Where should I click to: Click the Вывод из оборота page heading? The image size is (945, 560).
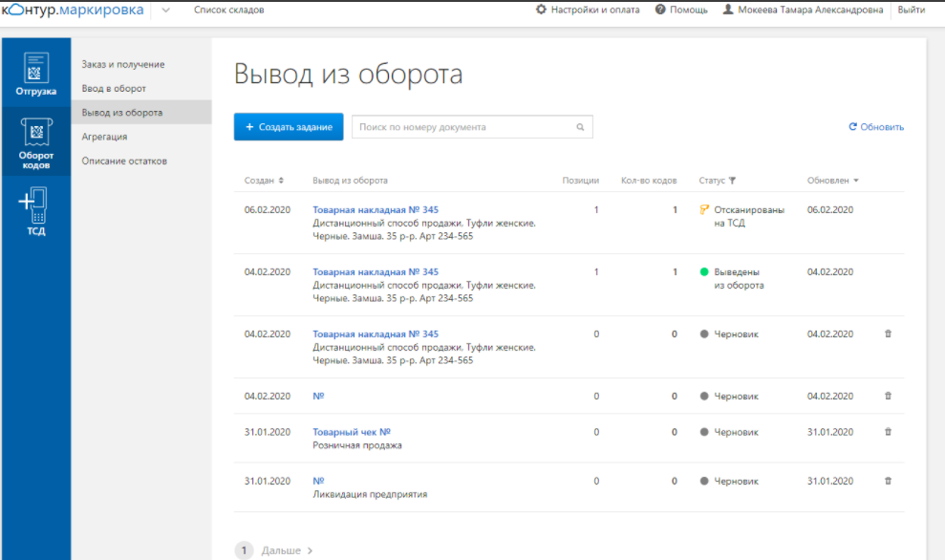tap(349, 75)
